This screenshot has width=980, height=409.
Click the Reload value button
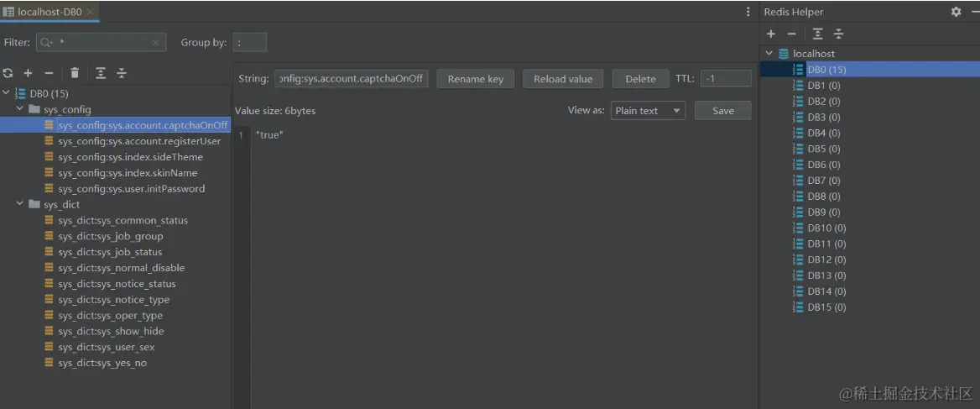(563, 79)
